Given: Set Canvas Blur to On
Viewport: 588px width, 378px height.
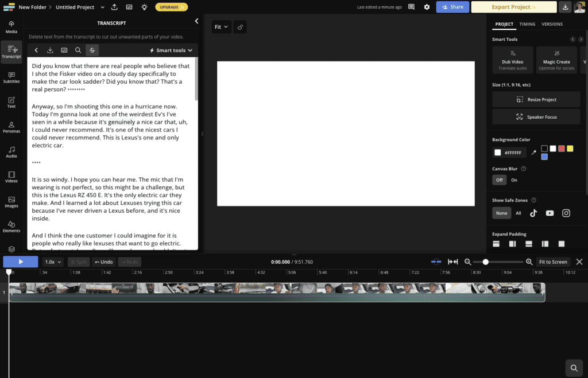Looking at the screenshot, I should click(x=514, y=180).
